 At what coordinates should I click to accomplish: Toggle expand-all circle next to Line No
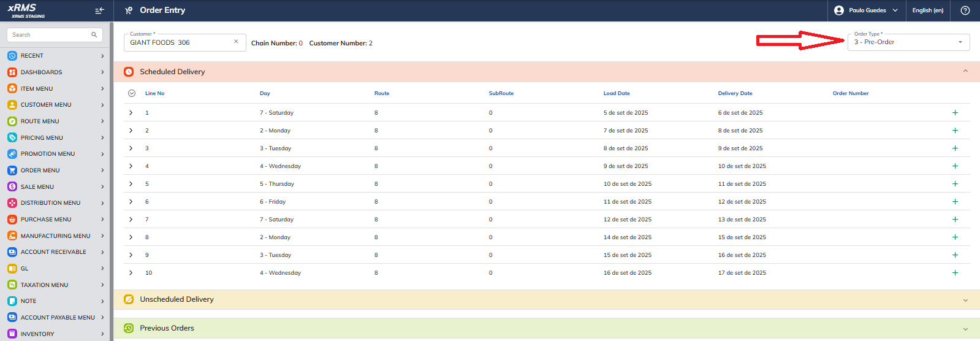click(132, 93)
